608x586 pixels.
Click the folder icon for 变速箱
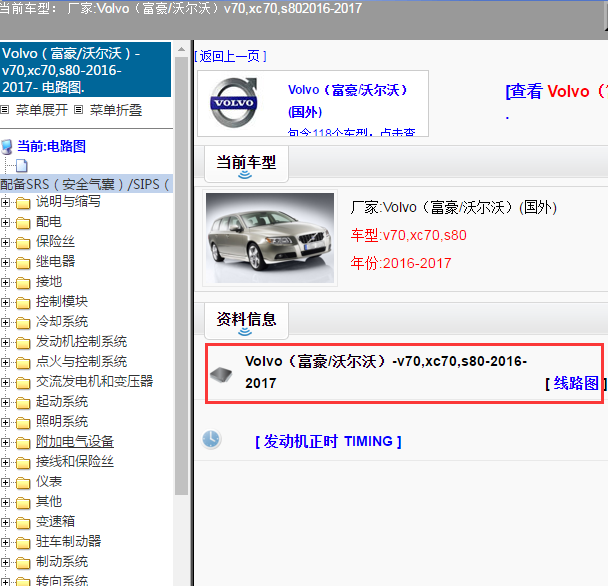coord(23,523)
